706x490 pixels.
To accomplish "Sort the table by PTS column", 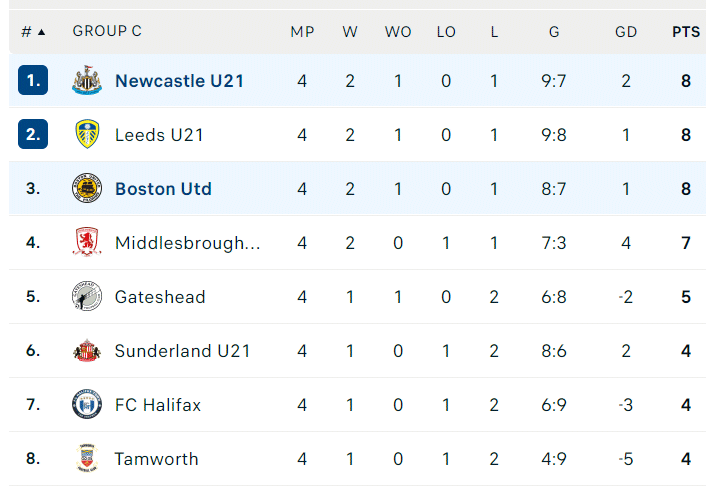I will 686,32.
